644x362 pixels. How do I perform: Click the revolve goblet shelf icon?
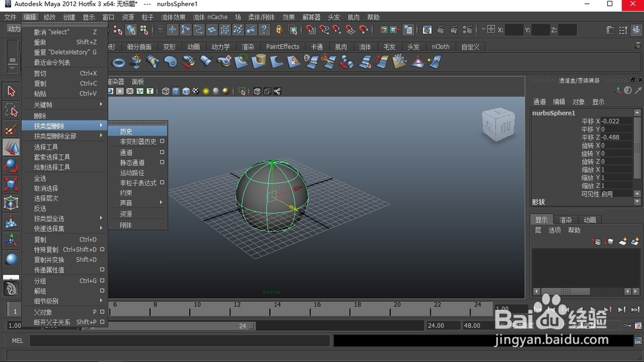click(136, 62)
